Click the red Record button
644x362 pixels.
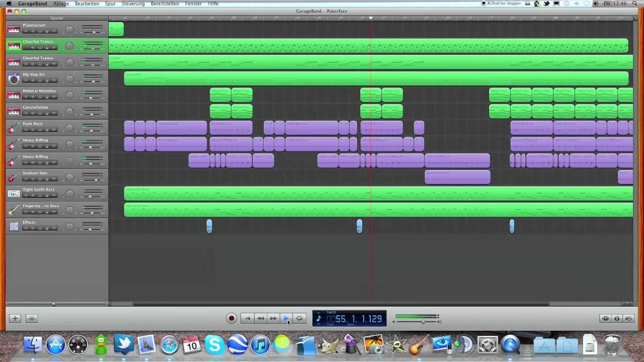pyautogui.click(x=231, y=318)
